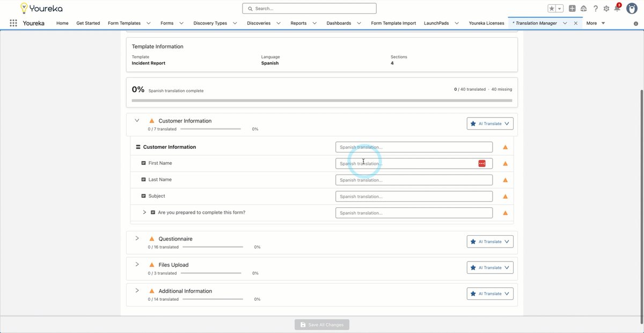The width and height of the screenshot is (644, 333).
Task: Open the App Launcher grid icon
Action: [13, 23]
